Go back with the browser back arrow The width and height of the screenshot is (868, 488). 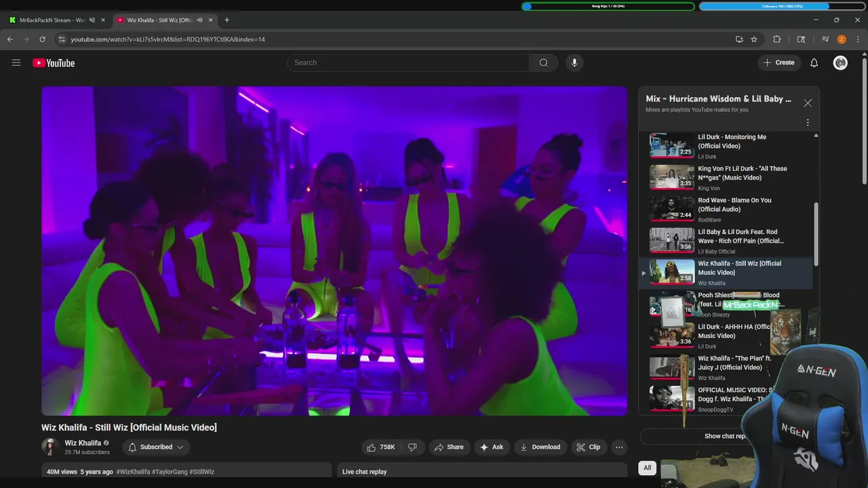[10, 39]
